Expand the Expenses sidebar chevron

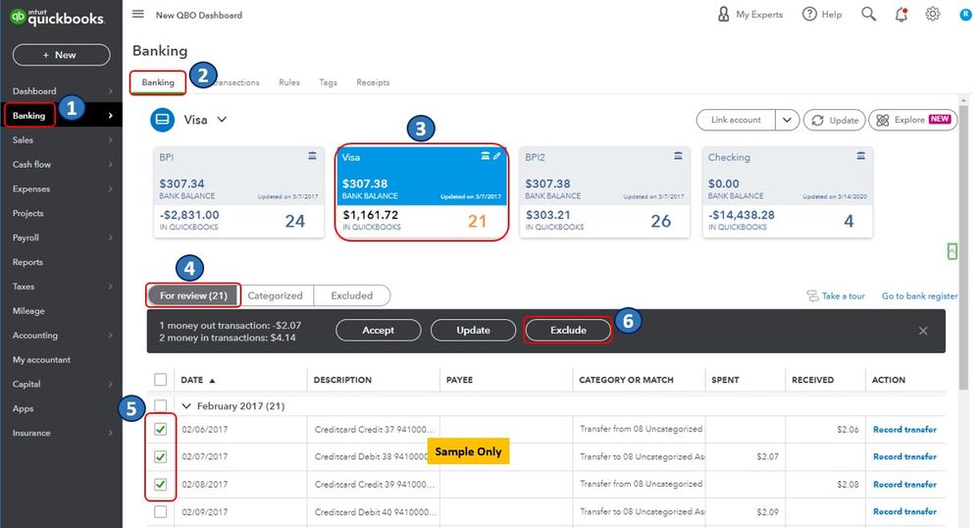(111, 188)
